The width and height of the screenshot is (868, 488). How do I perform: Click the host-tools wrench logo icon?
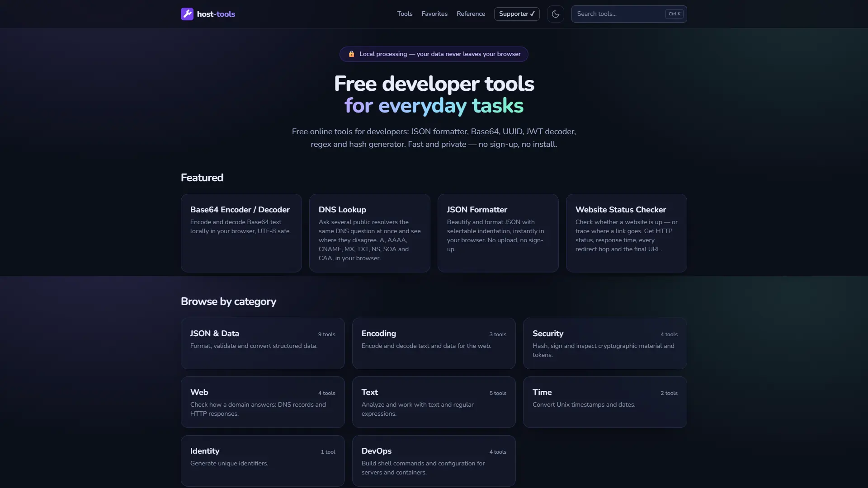tap(187, 14)
